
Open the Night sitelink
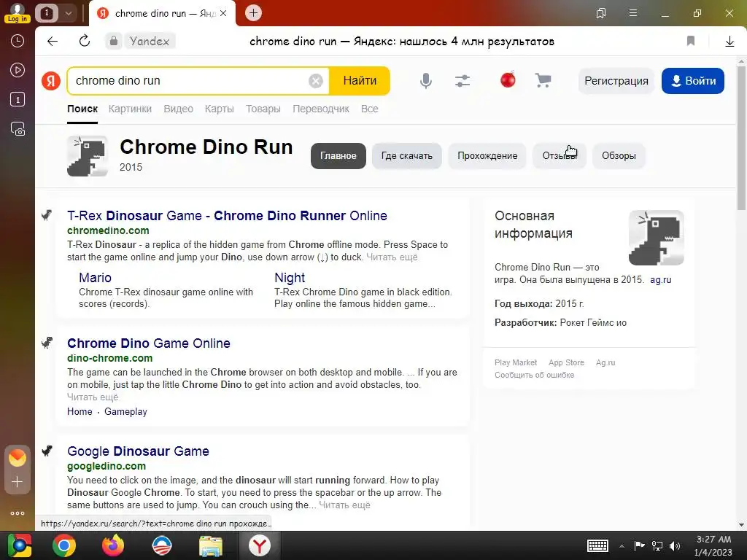[x=290, y=278]
